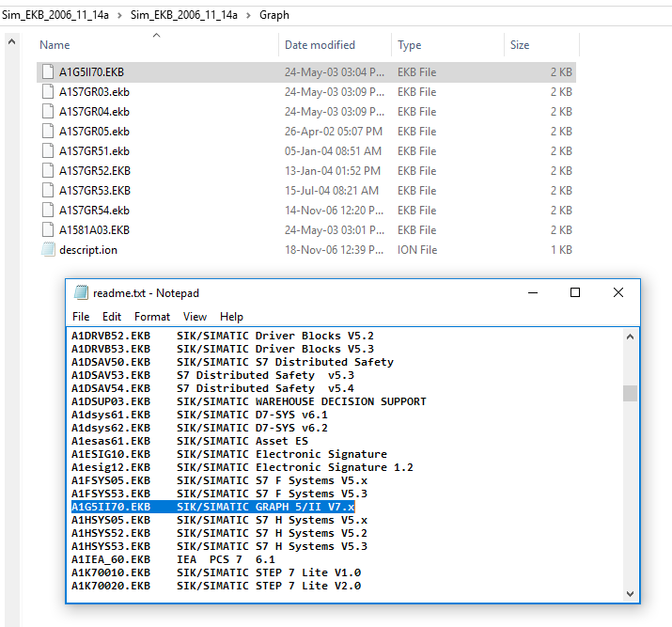This screenshot has width=672, height=627.
Task: Select file name A1S7GR52.EKB
Action: pos(95,170)
